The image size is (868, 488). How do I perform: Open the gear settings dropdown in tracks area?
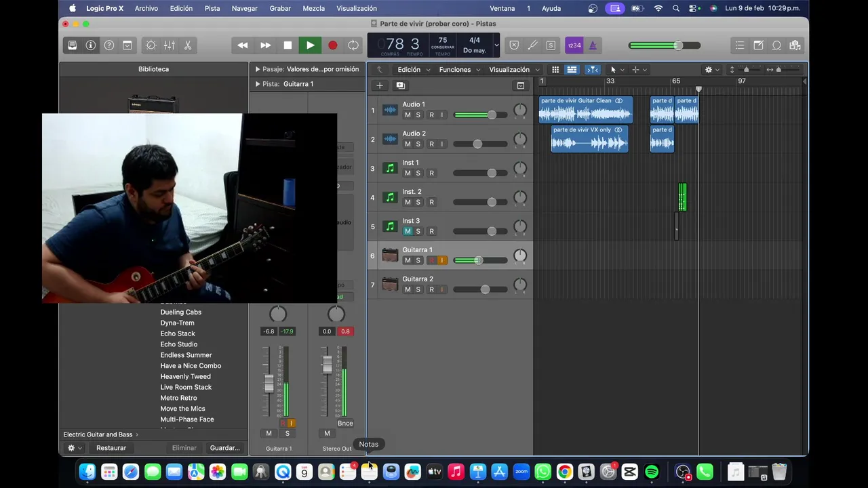tap(712, 69)
